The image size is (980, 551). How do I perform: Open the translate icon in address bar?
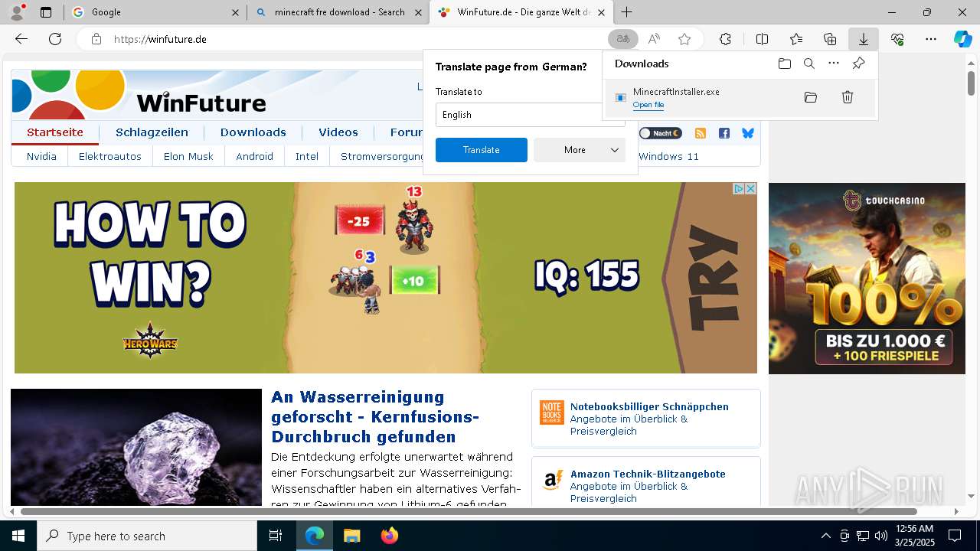[623, 39]
